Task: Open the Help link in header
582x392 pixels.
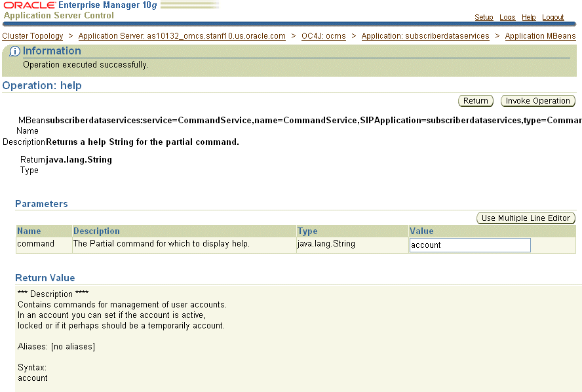Action: click(528, 17)
